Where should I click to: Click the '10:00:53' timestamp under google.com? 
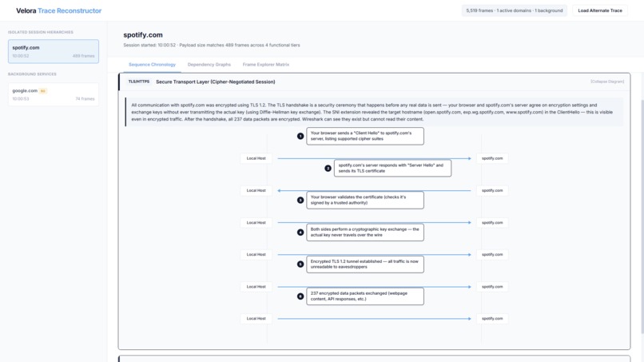(x=21, y=99)
